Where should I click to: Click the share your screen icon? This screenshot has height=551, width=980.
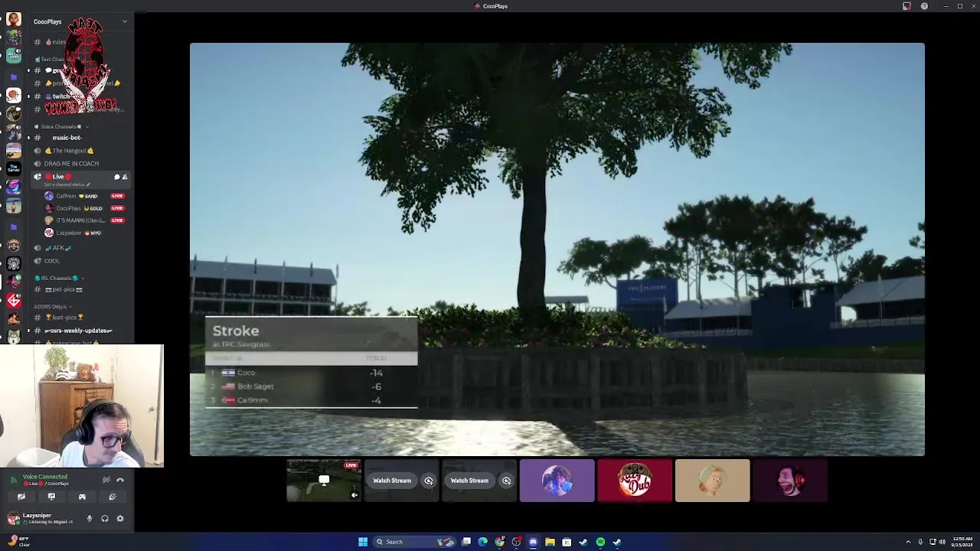(x=51, y=497)
